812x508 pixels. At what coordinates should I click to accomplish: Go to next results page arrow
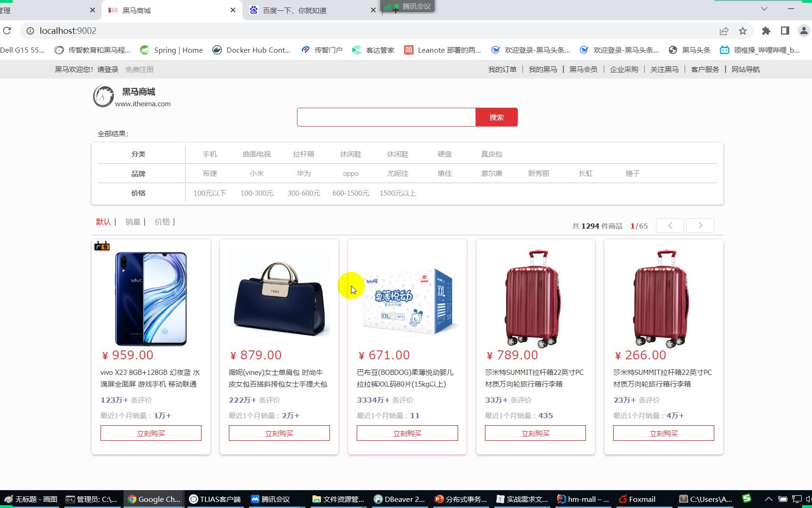coord(700,225)
